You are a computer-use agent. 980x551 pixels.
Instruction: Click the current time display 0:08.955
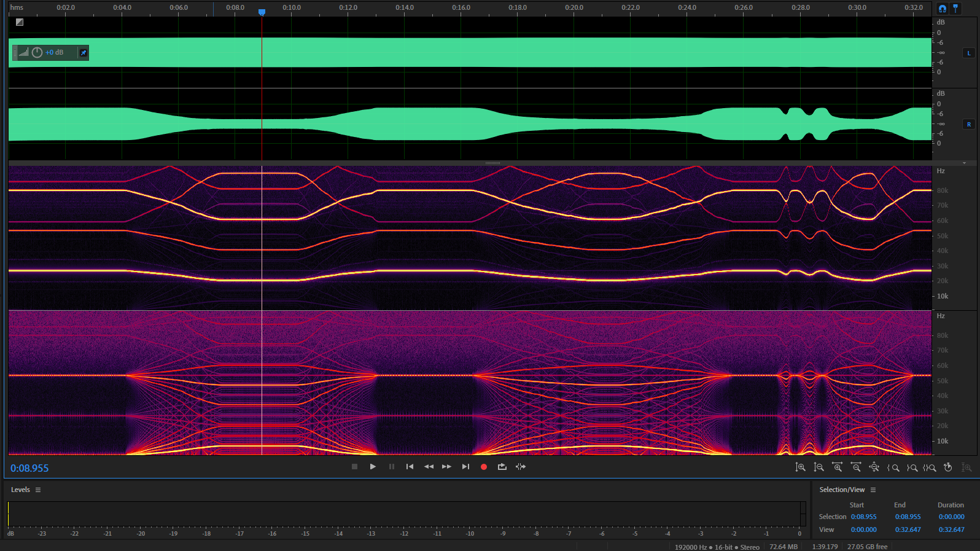(x=29, y=468)
